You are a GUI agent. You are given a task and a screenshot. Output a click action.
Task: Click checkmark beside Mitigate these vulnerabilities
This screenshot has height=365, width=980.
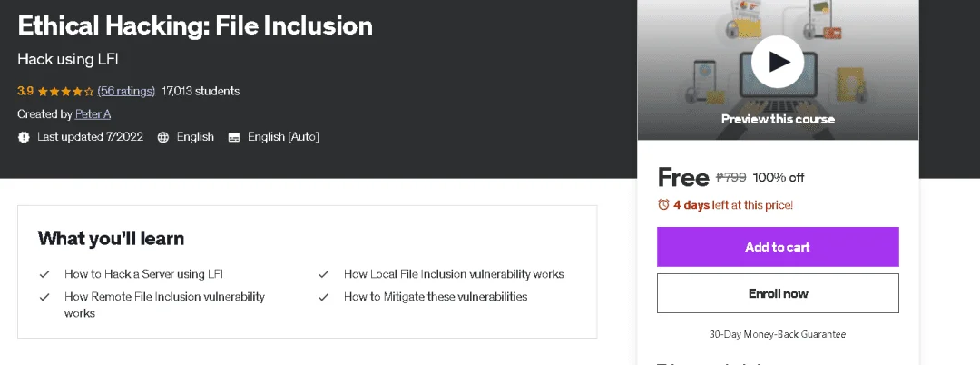click(323, 297)
